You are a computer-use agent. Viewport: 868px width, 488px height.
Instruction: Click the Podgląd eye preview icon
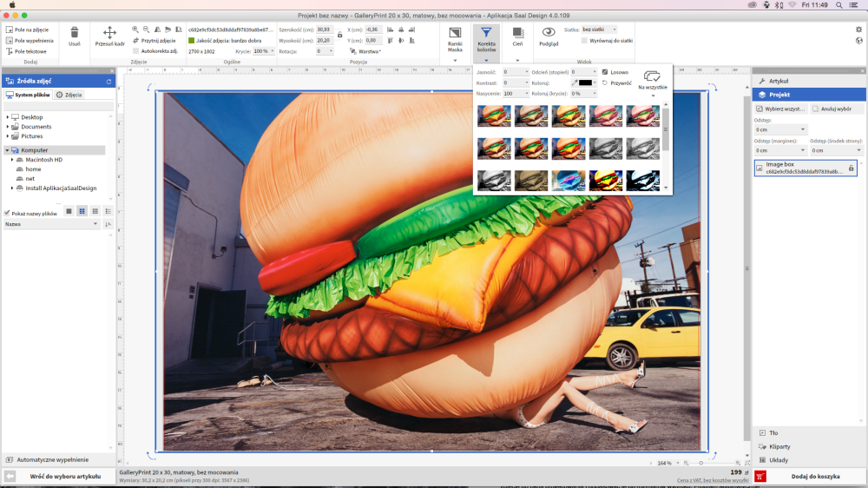[549, 32]
